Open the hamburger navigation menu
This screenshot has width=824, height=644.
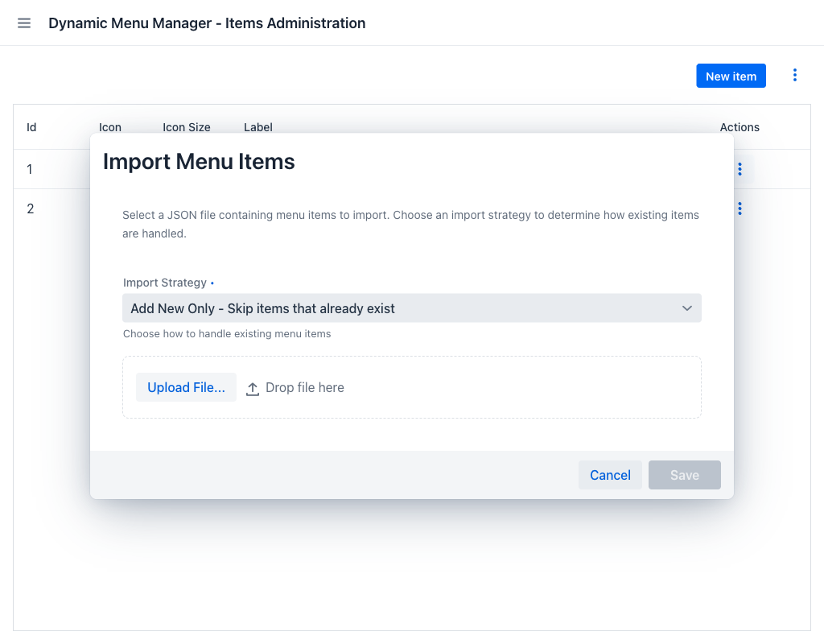(x=24, y=23)
